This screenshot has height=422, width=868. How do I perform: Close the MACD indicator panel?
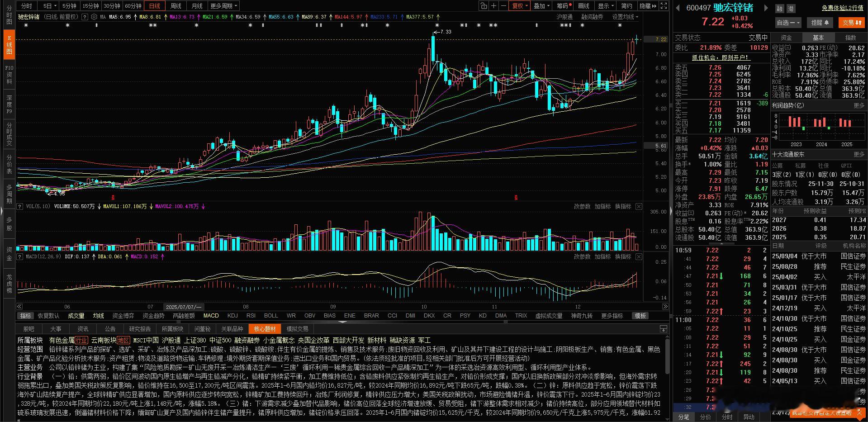639,256
